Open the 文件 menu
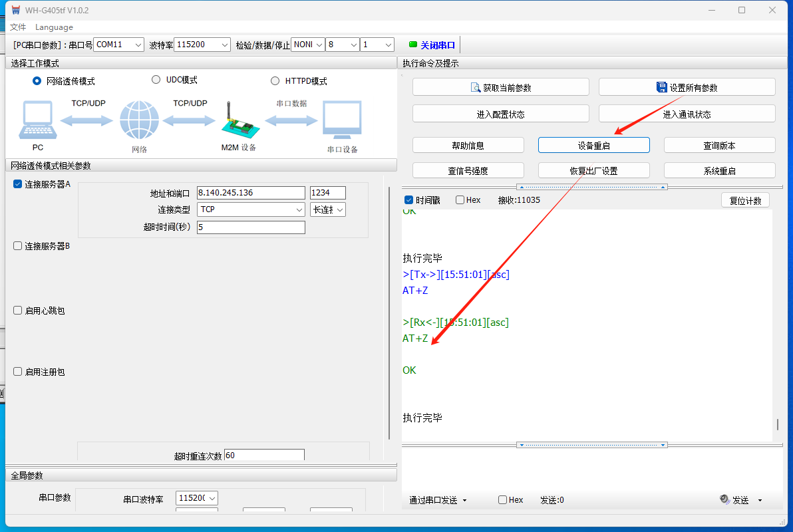793x532 pixels. [x=18, y=27]
